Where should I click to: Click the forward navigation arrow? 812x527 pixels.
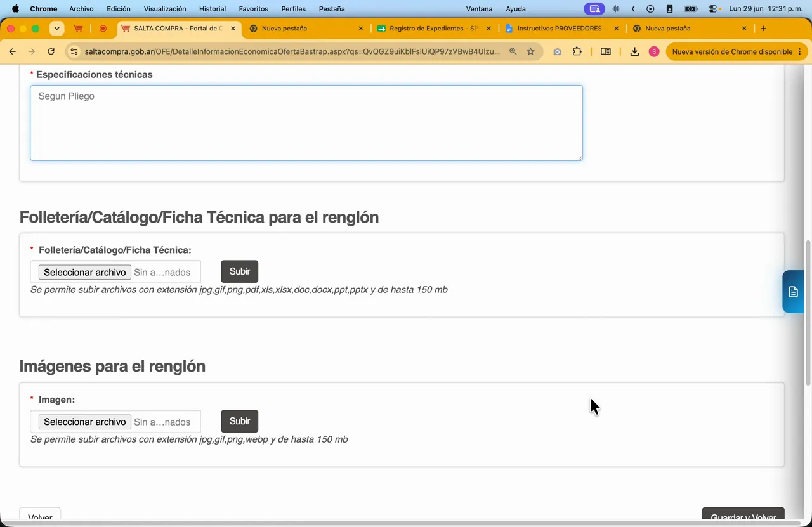point(32,51)
